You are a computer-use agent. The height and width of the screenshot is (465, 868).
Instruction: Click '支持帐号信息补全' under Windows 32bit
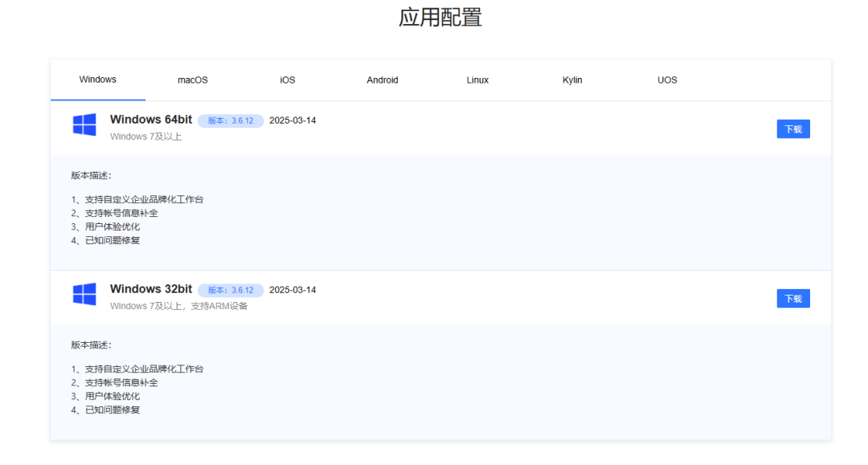coord(121,383)
